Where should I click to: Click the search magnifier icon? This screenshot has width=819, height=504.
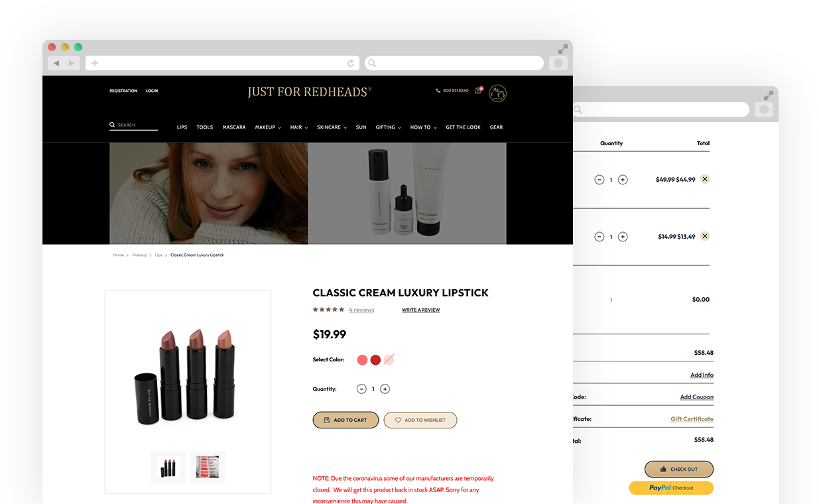(x=112, y=125)
